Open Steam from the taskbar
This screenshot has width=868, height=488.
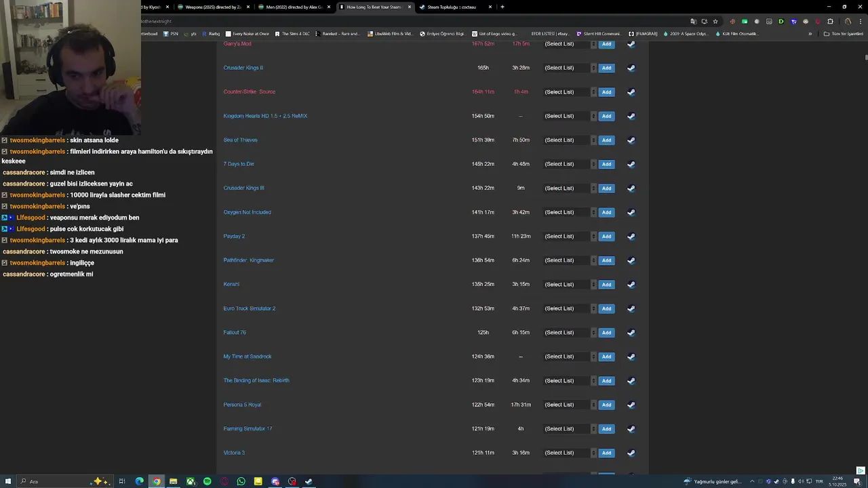click(x=309, y=481)
